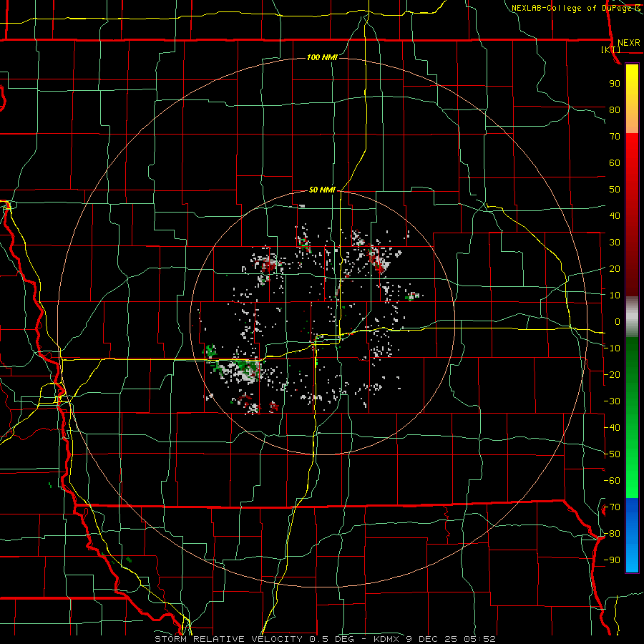Screen dimensions: 644x644
Task: Click the -70 knot scale value
Action: [x=612, y=507]
